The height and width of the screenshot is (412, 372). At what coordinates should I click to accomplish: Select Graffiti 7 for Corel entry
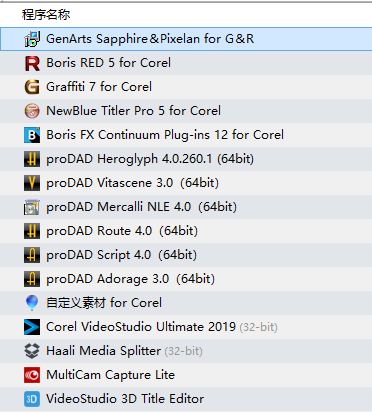coord(186,87)
